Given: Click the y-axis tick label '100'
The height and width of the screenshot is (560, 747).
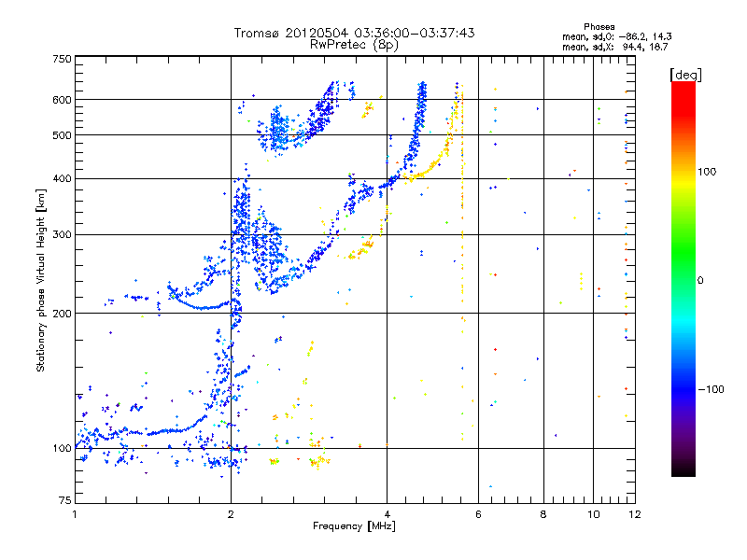Looking at the screenshot, I should pos(63,448).
